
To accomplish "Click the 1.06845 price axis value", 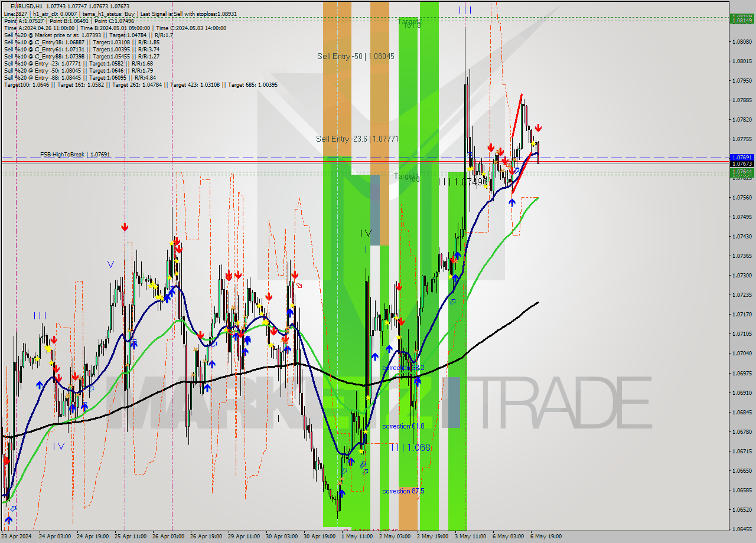I will (742, 412).
